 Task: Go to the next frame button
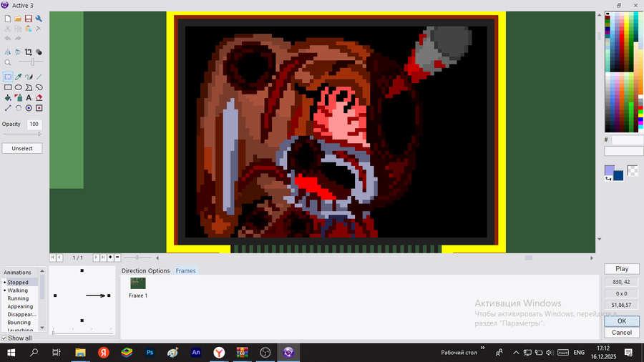click(96, 258)
